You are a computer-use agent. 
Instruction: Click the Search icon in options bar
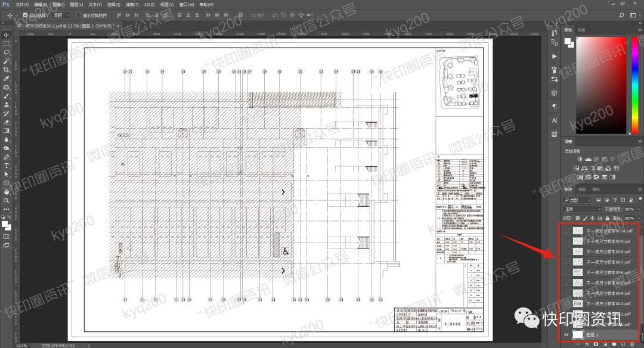coord(621,15)
